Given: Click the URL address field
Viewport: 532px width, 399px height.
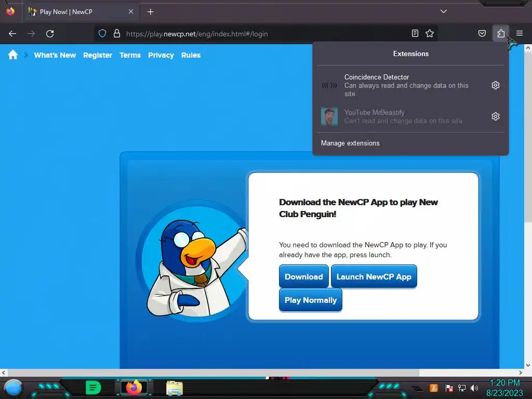Looking at the screenshot, I should [x=264, y=34].
